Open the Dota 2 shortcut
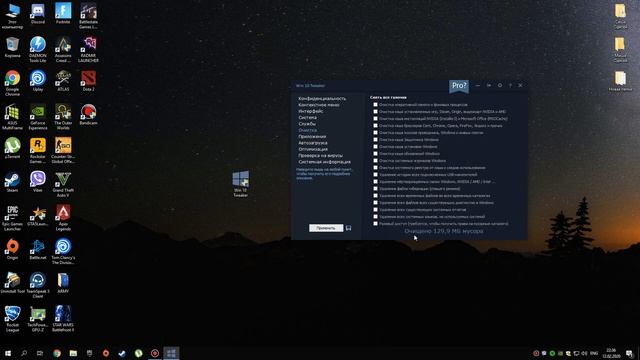This screenshot has height=360, width=640. pyautogui.click(x=88, y=80)
